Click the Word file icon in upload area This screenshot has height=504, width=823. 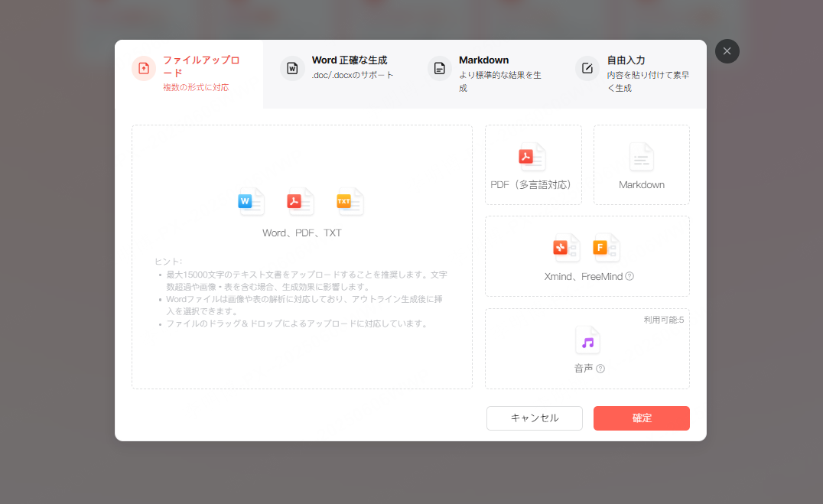point(251,201)
